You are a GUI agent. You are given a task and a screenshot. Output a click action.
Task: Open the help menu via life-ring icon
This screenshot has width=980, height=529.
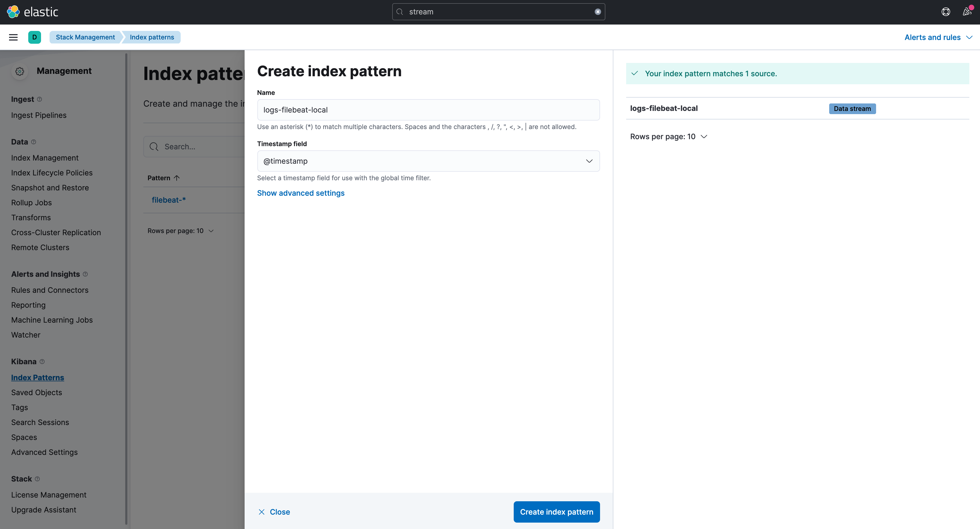tap(946, 11)
